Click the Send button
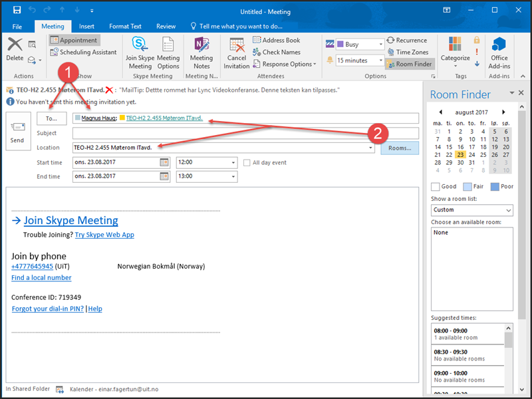 pyautogui.click(x=18, y=131)
